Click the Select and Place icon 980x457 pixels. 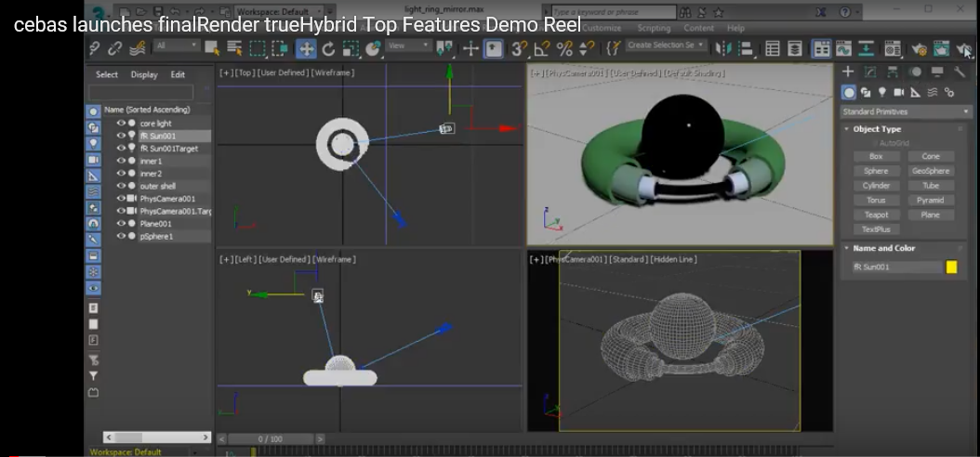[373, 48]
